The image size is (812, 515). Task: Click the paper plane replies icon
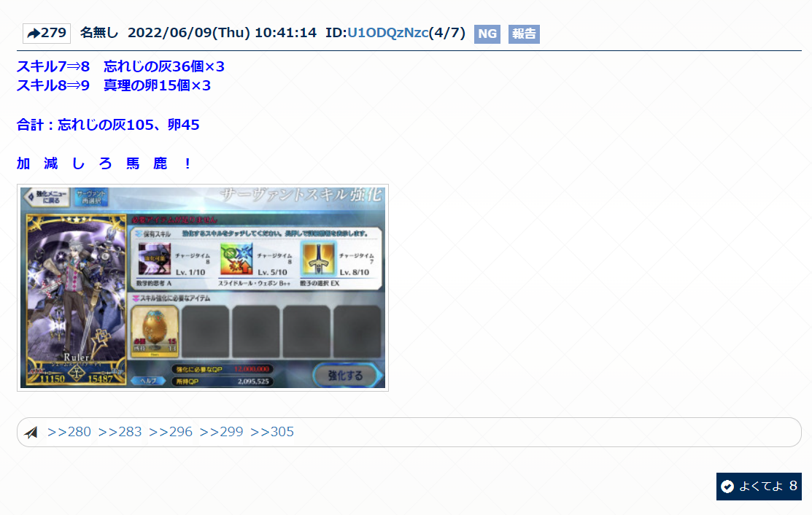[x=31, y=433]
